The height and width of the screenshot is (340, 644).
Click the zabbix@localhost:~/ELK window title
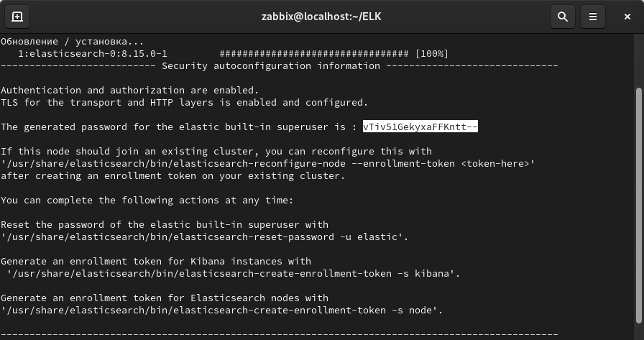click(x=321, y=17)
